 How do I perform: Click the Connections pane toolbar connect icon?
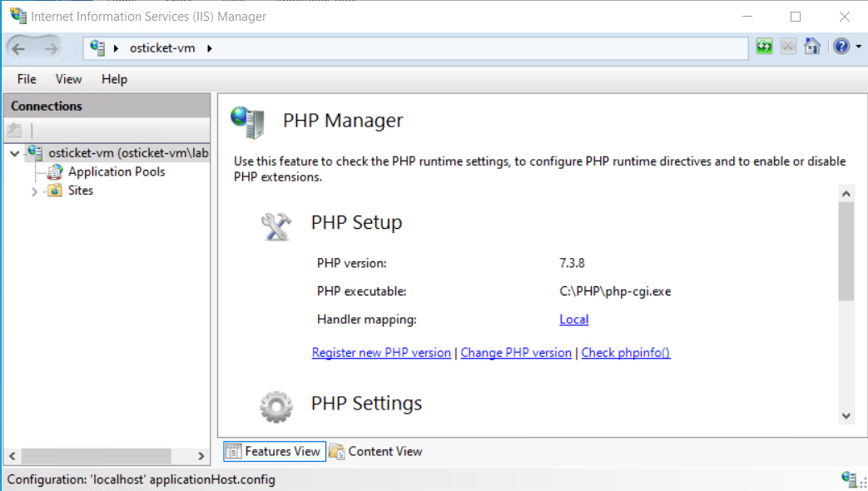14,131
